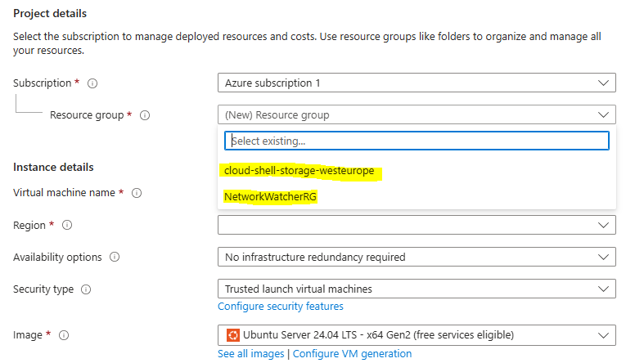
Task: Open See all images link
Action: click(251, 353)
